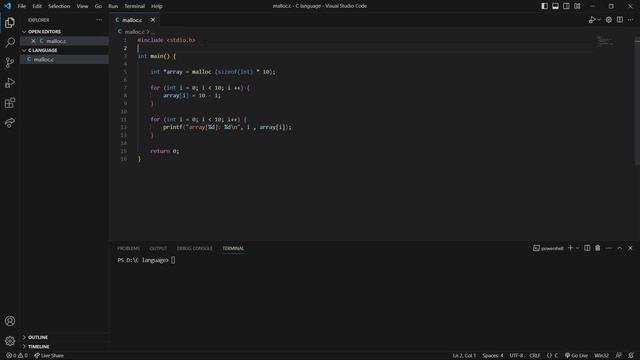Click Win32 configuration status item
Image resolution: width=640 pixels, height=360 pixels.
point(601,356)
